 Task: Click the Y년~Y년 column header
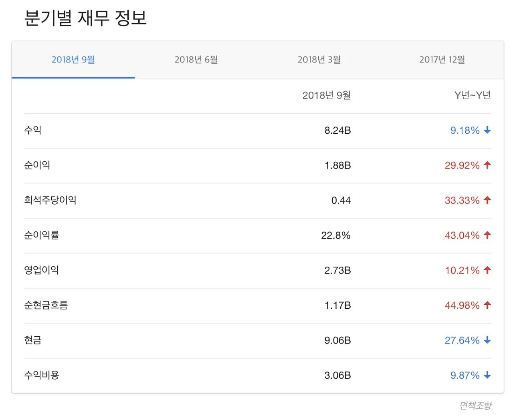pyautogui.click(x=473, y=95)
